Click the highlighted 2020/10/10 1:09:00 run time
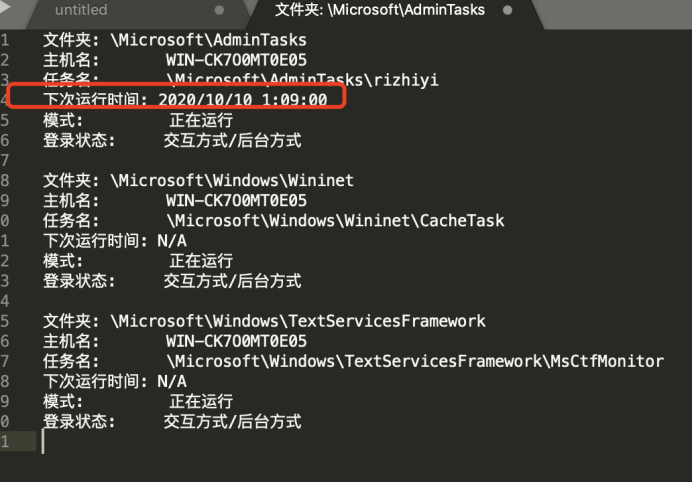Viewport: 692px width, 483px height. 243,100
